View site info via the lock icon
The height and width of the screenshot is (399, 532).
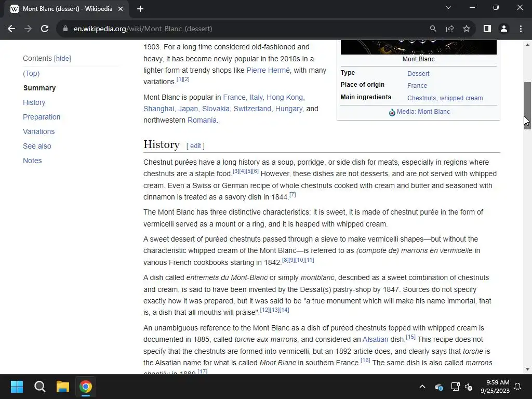point(65,29)
